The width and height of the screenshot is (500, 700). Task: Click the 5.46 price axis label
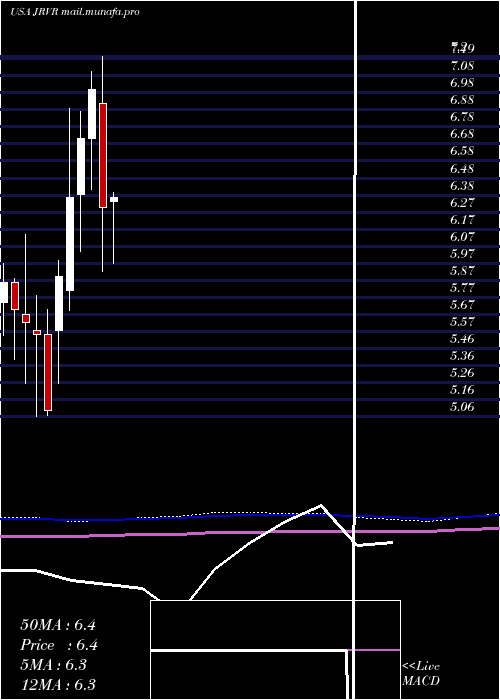point(462,338)
